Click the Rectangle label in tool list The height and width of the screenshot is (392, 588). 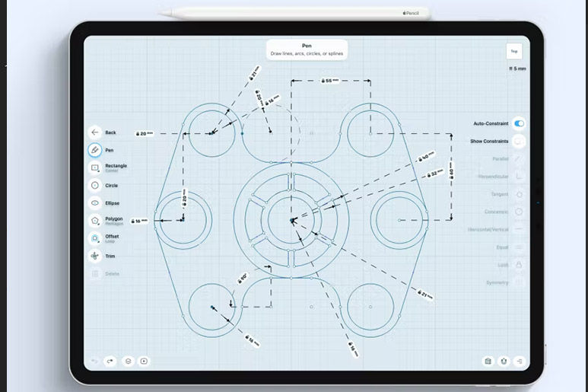(x=116, y=165)
